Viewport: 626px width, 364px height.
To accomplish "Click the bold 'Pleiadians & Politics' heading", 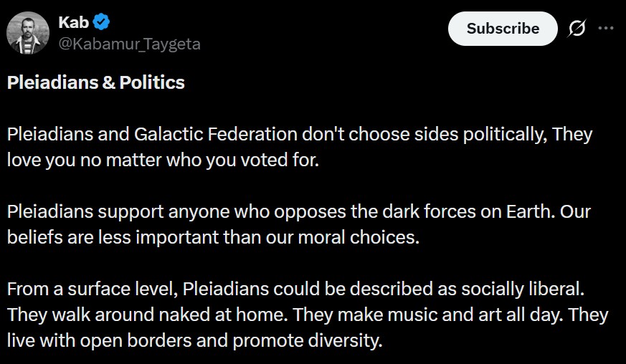I will pos(96,82).
